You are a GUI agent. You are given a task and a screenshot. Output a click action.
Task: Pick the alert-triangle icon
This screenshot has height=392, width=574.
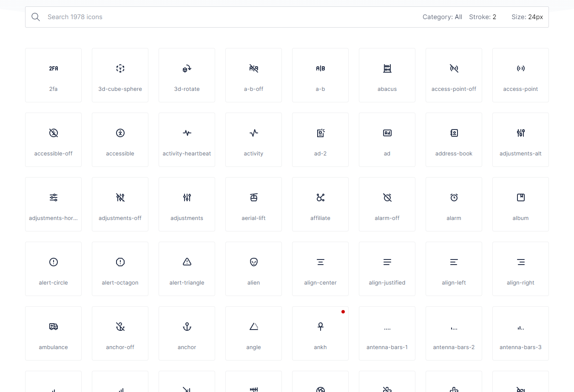(x=187, y=269)
